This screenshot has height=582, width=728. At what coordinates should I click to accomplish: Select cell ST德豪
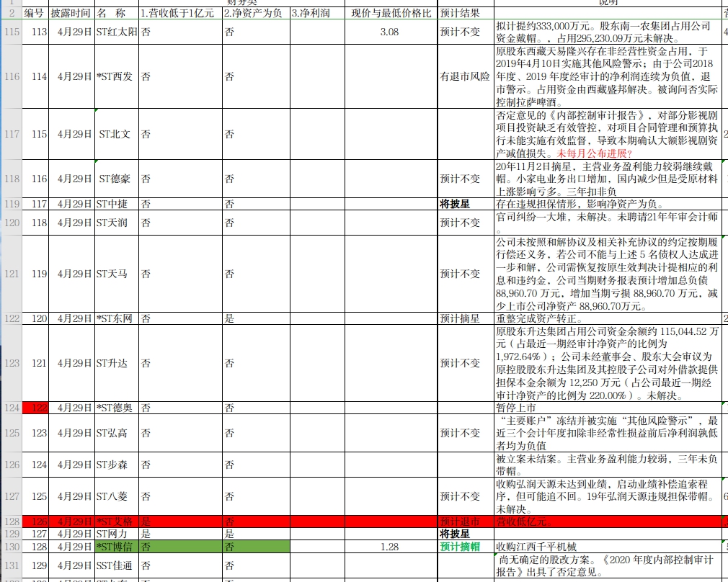[117, 179]
